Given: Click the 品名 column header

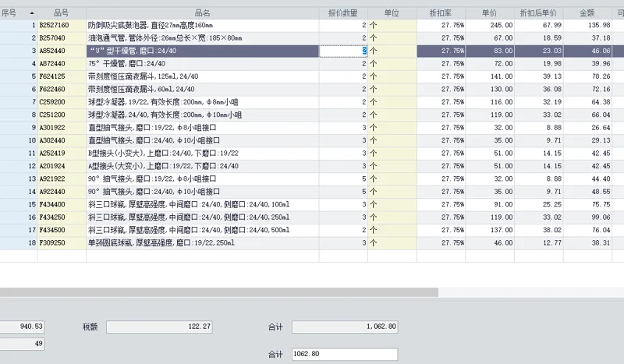Looking at the screenshot, I should pyautogui.click(x=202, y=13).
